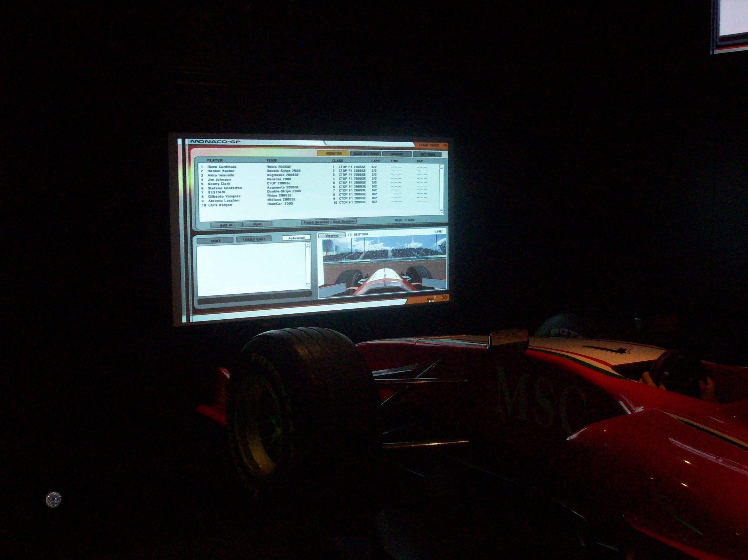Viewport: 748px width, 560px height.
Task: Select the Lobby Chat tab
Action: (x=254, y=239)
